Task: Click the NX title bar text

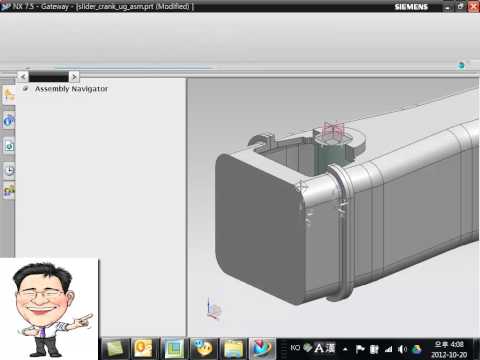Action: (103, 6)
